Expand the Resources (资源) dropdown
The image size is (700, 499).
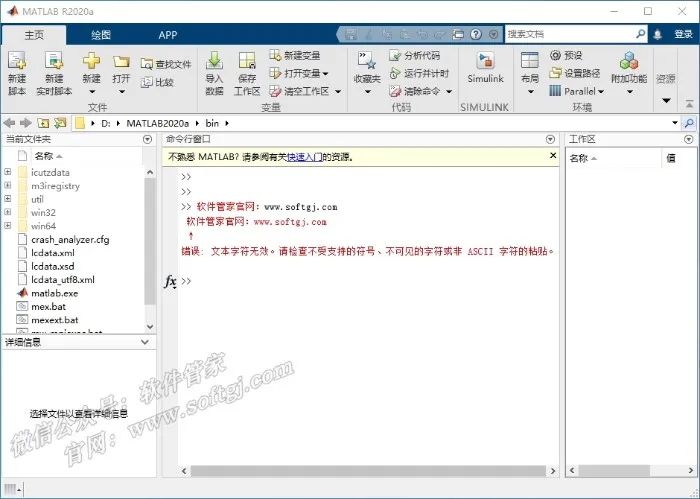coord(666,101)
